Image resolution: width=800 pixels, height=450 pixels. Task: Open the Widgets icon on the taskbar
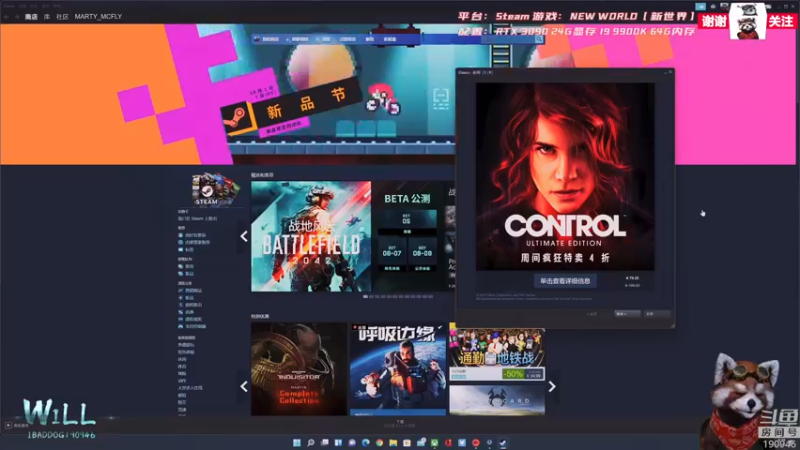(338, 443)
